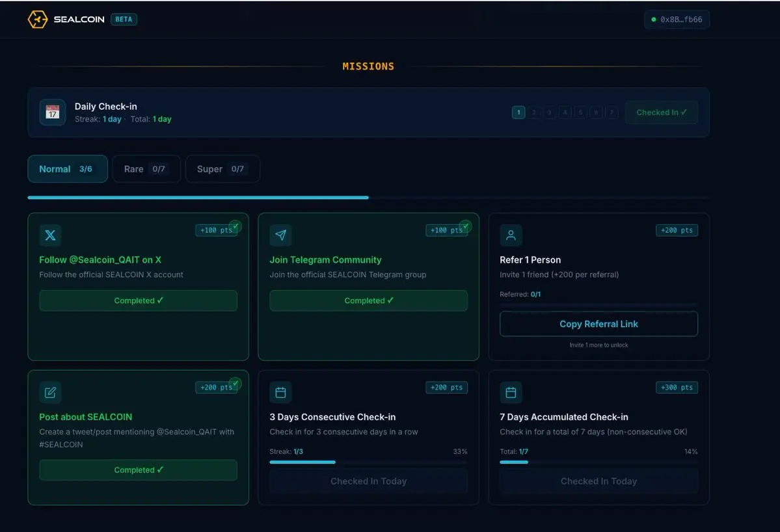Click the Daily Check-in calendar icon
Screen dimensions: 780x532
pyautogui.click(x=53, y=113)
